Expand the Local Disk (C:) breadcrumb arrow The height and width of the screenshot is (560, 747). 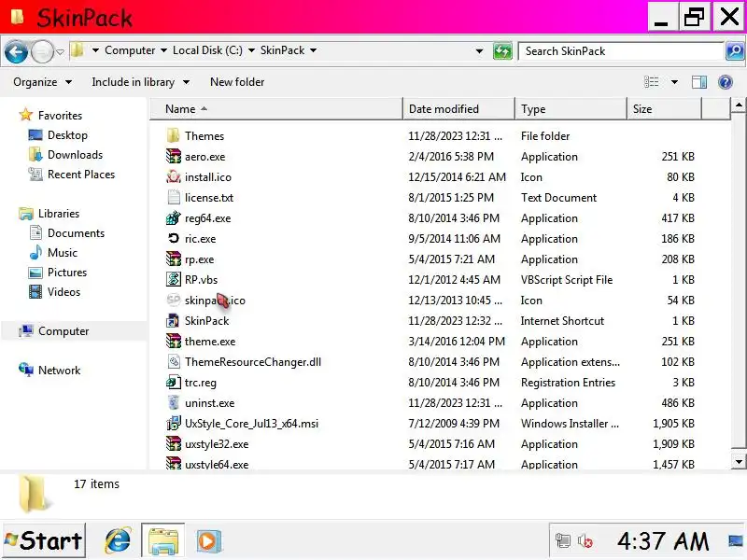click(251, 50)
